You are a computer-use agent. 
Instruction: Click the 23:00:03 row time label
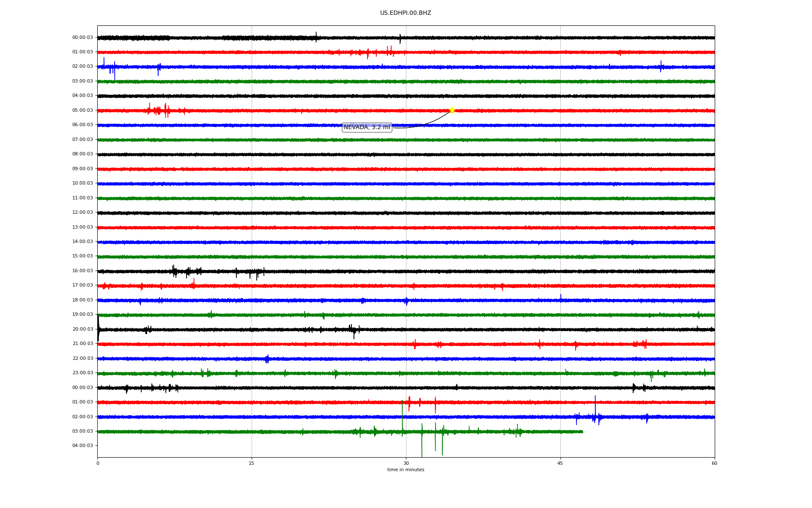click(x=82, y=373)
